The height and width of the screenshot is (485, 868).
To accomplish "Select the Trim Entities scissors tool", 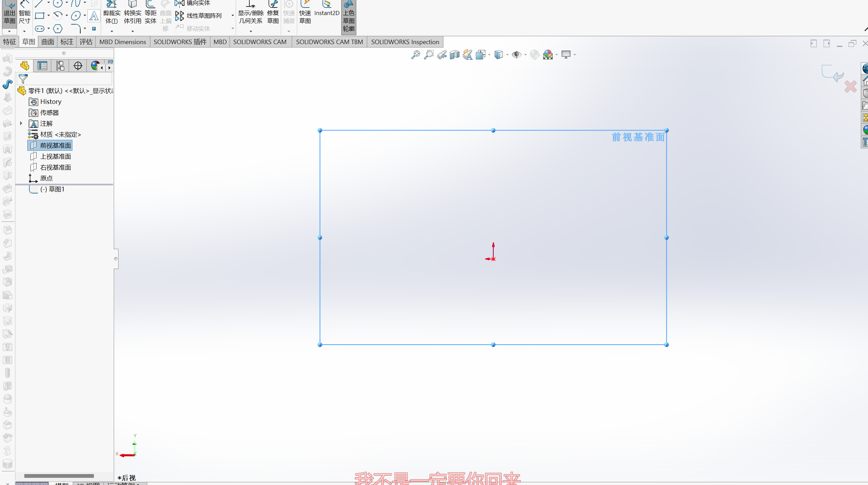I will (112, 13).
